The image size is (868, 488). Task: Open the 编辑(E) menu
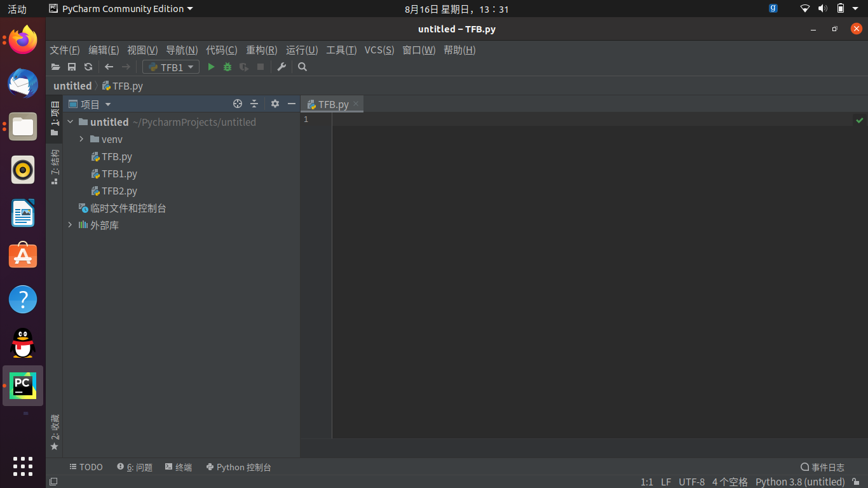[104, 50]
